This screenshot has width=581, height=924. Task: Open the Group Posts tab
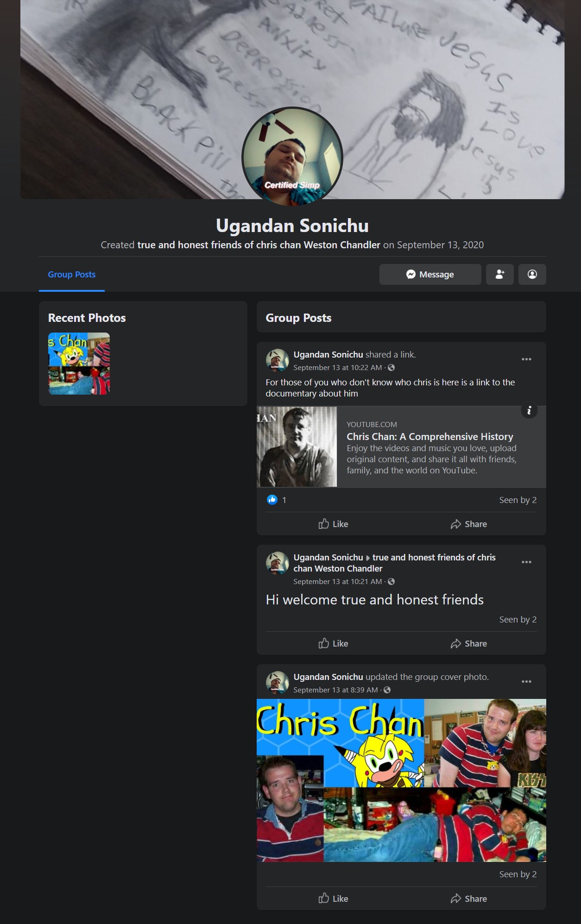point(72,275)
